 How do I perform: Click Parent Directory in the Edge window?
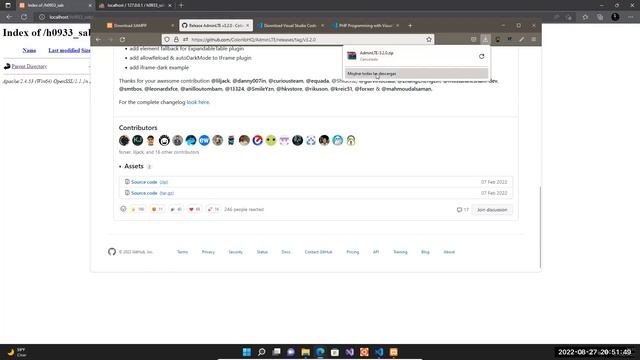(29, 66)
